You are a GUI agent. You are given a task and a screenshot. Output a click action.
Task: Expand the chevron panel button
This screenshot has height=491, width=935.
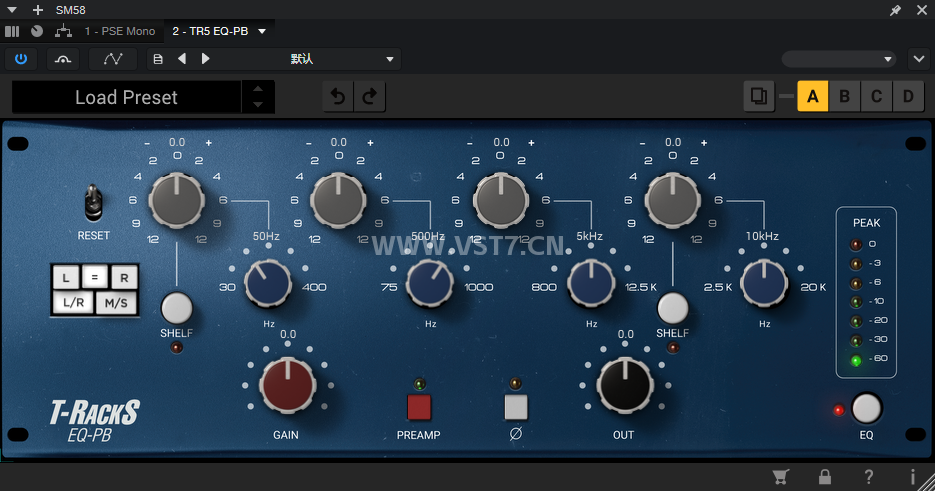tap(919, 59)
